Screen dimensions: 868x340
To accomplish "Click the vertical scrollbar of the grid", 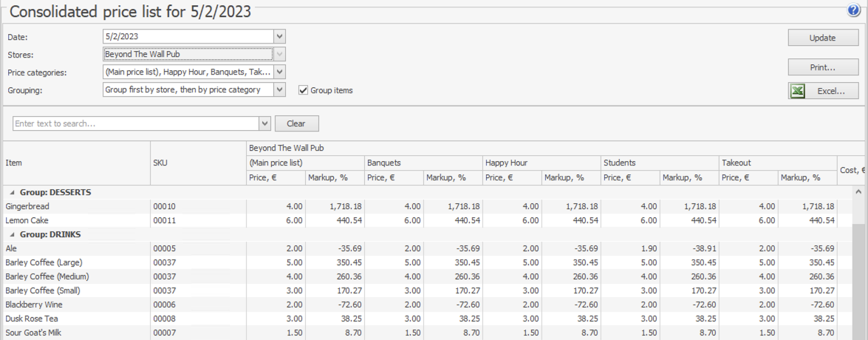I will (860, 281).
